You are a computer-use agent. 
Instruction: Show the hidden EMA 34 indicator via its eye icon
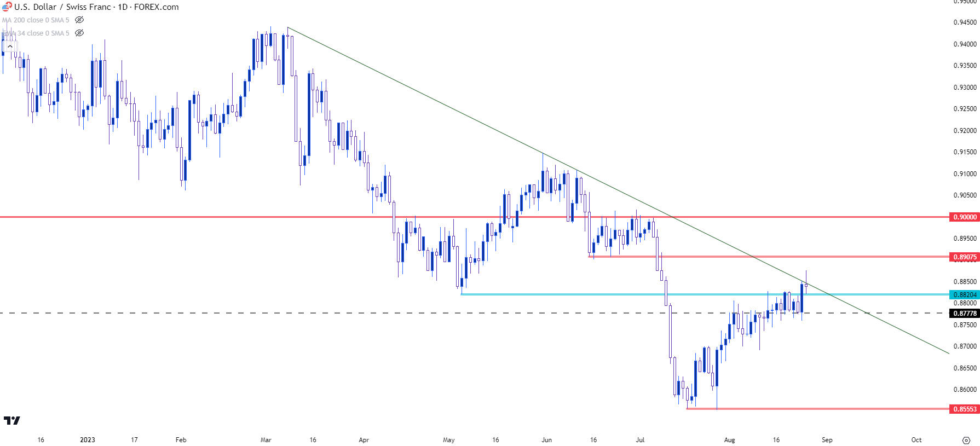79,33
